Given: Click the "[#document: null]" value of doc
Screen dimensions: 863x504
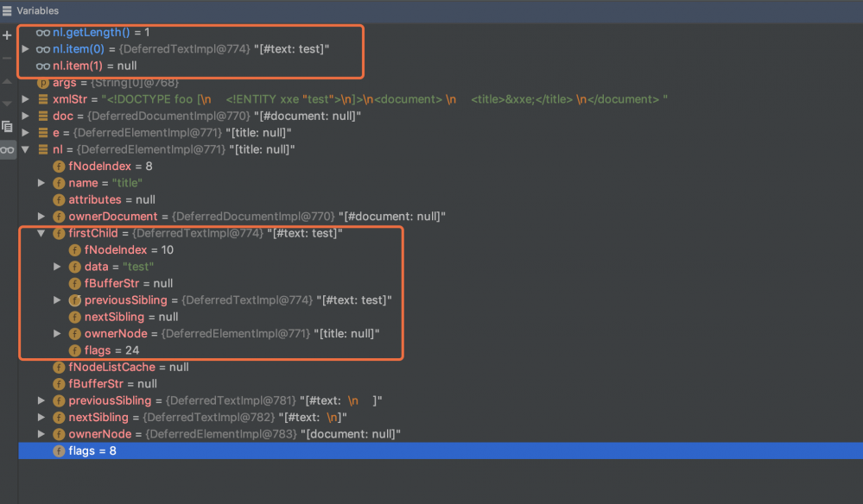Looking at the screenshot, I should coord(308,116).
